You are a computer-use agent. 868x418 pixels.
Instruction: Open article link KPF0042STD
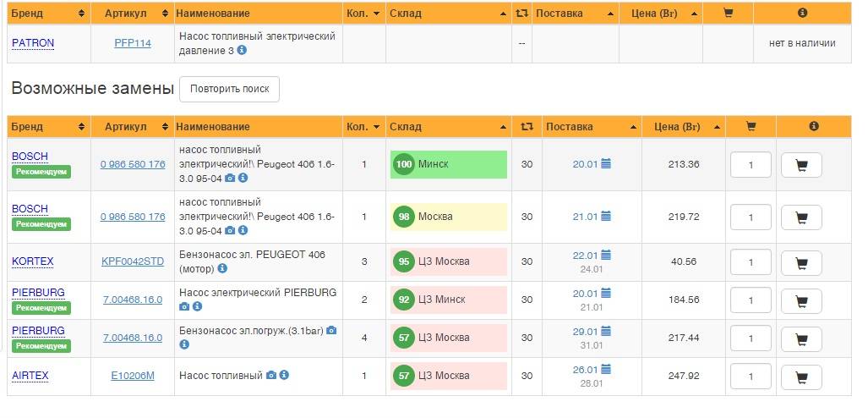(133, 261)
